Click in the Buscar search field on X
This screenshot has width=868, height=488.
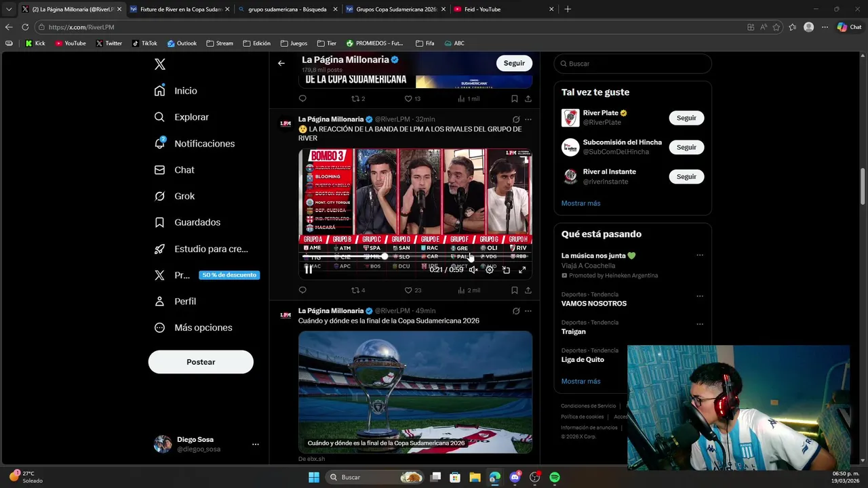coord(633,64)
